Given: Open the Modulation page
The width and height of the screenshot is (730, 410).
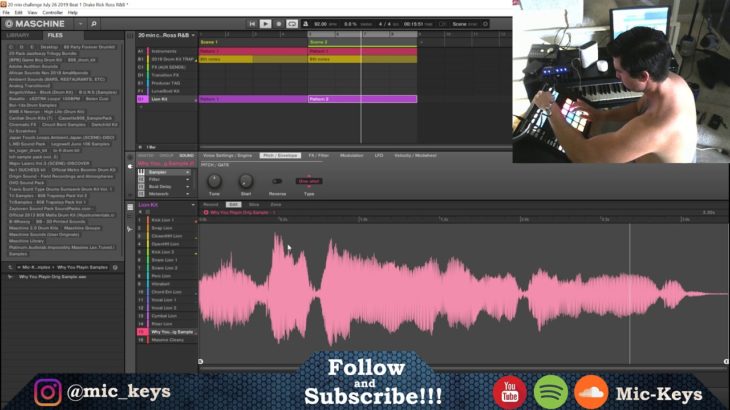Looking at the screenshot, I should pos(351,155).
